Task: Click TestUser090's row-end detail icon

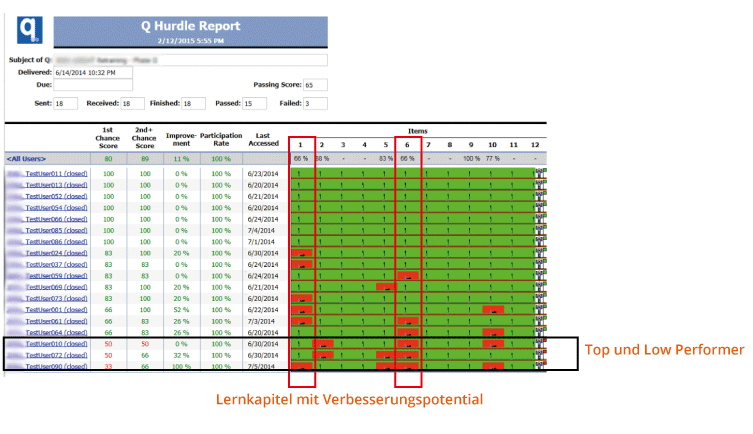Action: pyautogui.click(x=541, y=366)
